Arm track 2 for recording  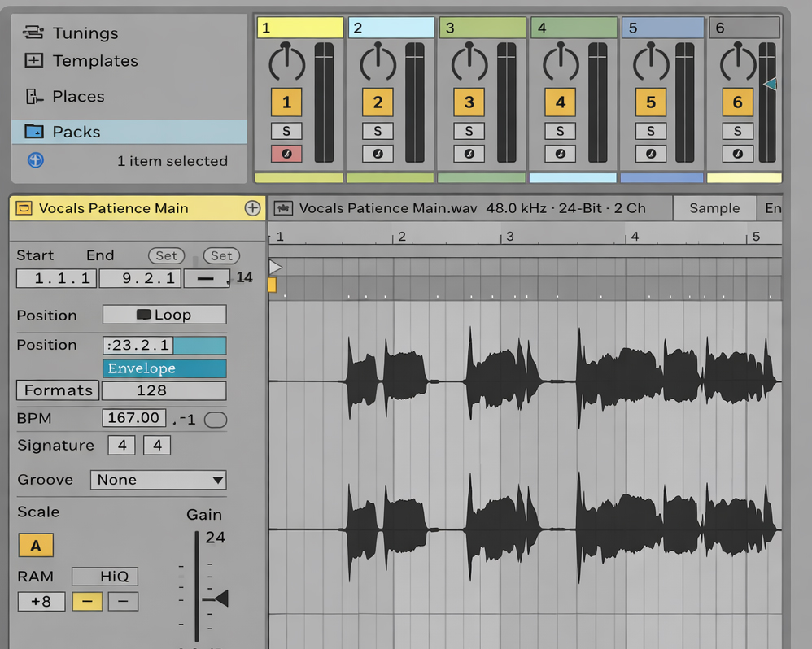click(x=378, y=154)
